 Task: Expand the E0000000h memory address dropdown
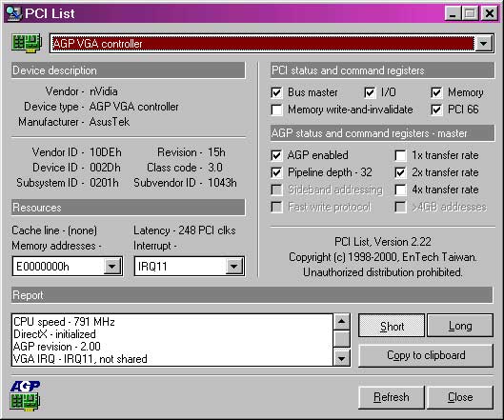(112, 266)
